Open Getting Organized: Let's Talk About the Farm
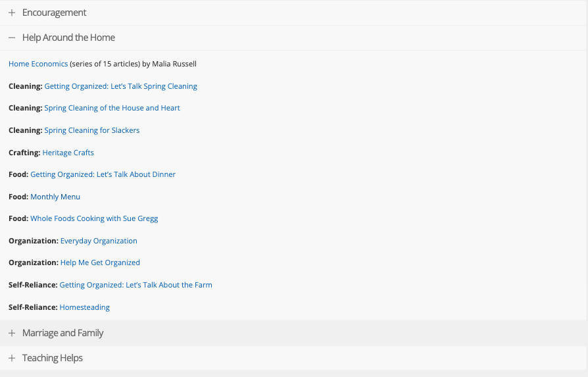588x377 pixels. [135, 286]
